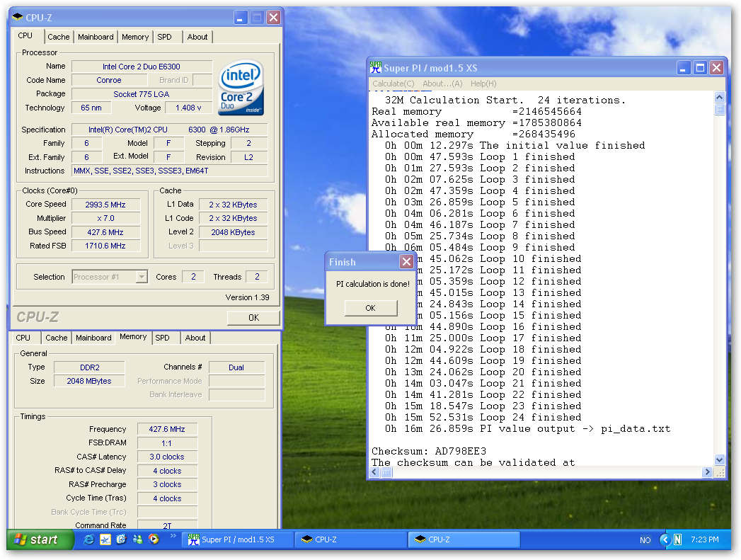Click Super PI horizontal scrollbar right arrow
This screenshot has width=741, height=560.
point(708,472)
